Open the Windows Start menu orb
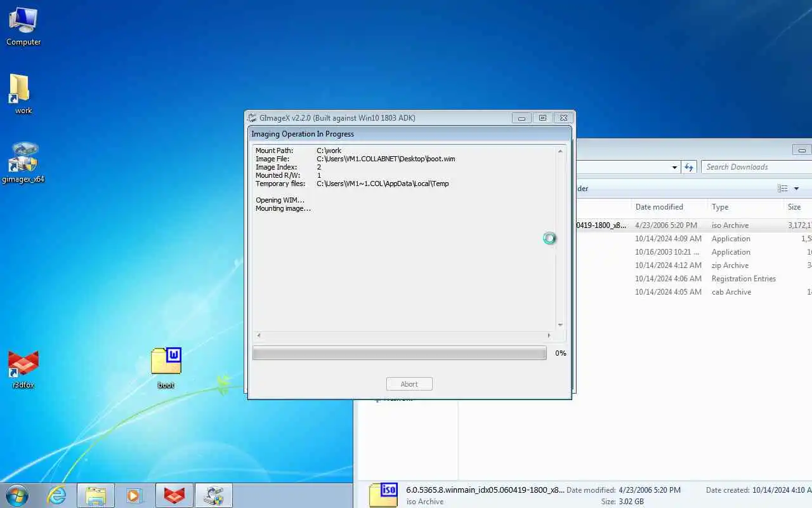This screenshot has height=508, width=812. pyautogui.click(x=16, y=495)
